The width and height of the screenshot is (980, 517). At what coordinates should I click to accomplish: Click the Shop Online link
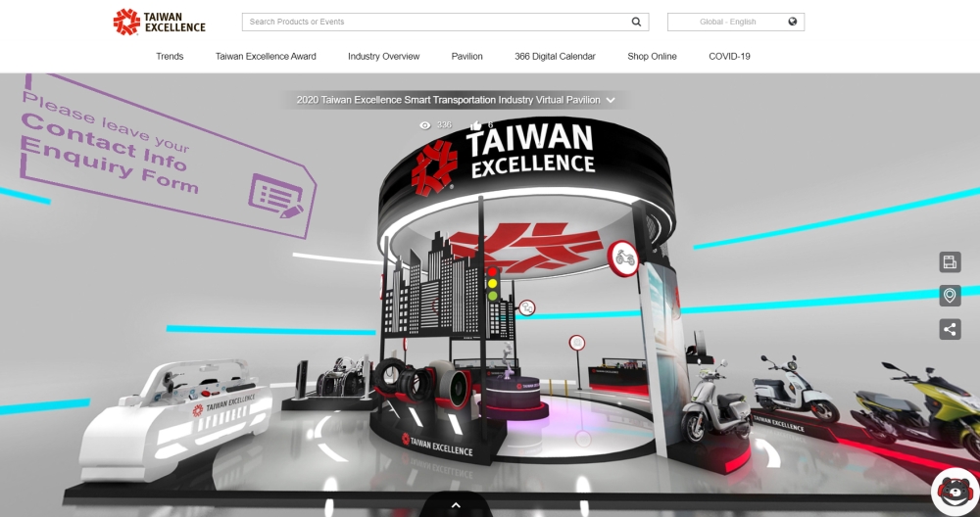pyautogui.click(x=652, y=57)
